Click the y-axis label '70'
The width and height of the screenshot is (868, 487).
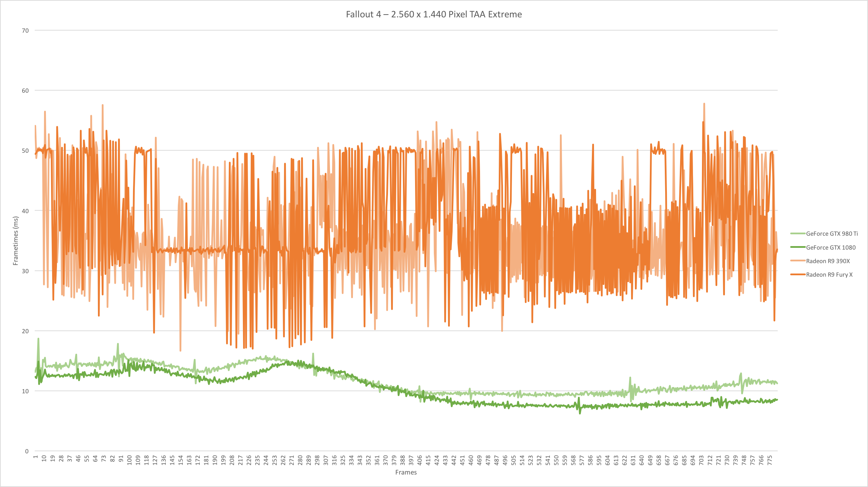point(25,31)
